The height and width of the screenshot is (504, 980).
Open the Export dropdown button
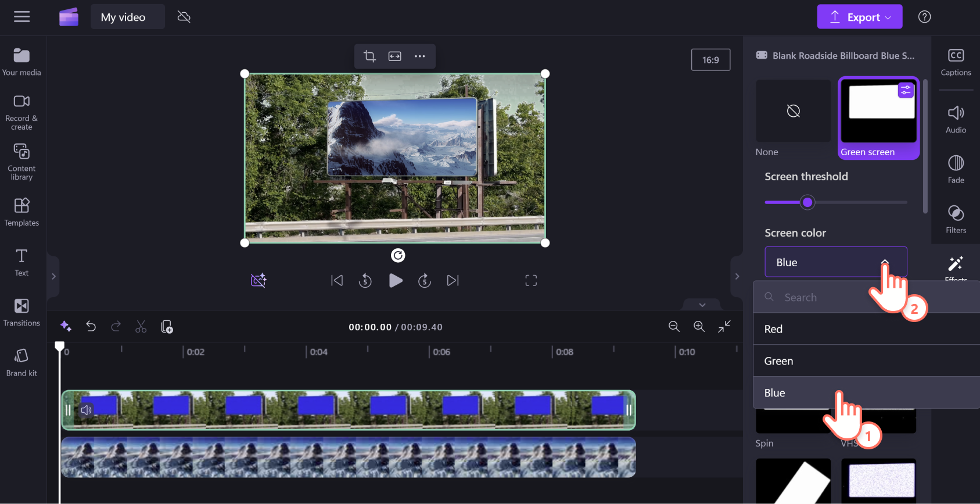[x=860, y=17]
